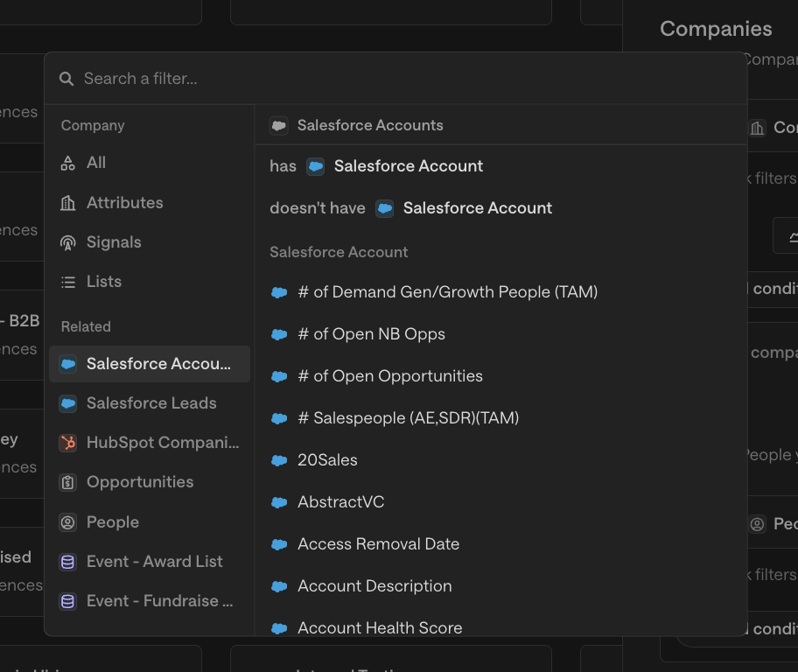Click the People avatar icon in sidebar
The height and width of the screenshot is (672, 798).
67,522
